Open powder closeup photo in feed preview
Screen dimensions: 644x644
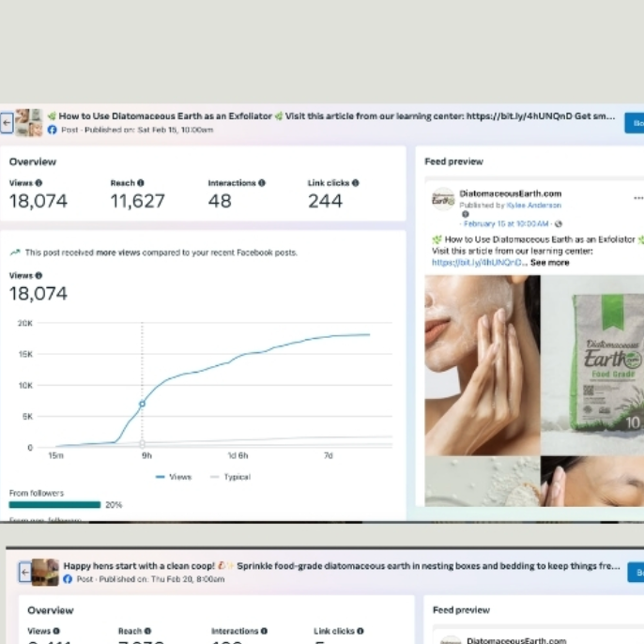[x=483, y=481]
